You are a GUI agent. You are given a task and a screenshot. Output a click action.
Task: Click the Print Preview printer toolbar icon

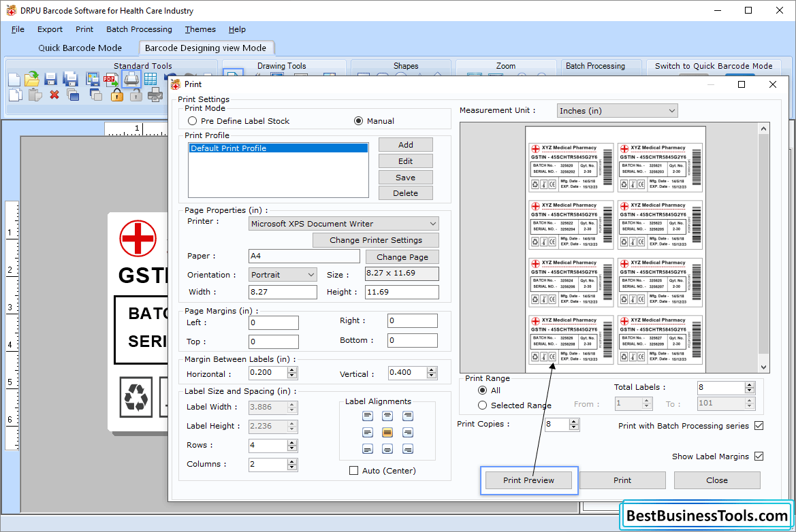coord(155,95)
